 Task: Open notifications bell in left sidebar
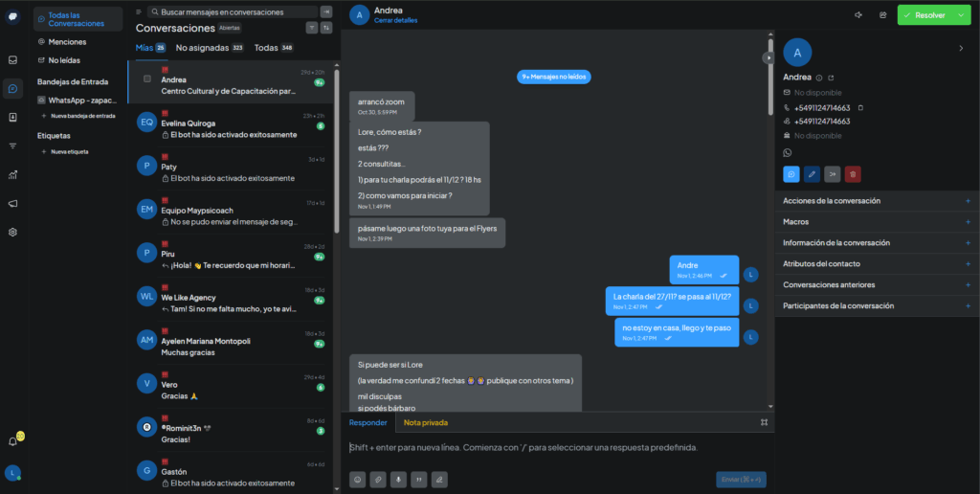tap(12, 441)
